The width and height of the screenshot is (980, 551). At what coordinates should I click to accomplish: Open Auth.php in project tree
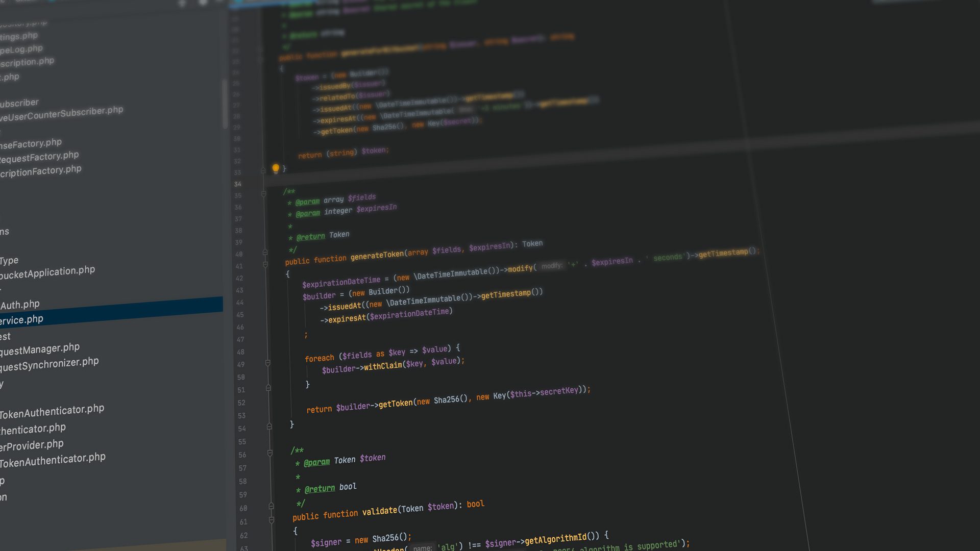[20, 305]
